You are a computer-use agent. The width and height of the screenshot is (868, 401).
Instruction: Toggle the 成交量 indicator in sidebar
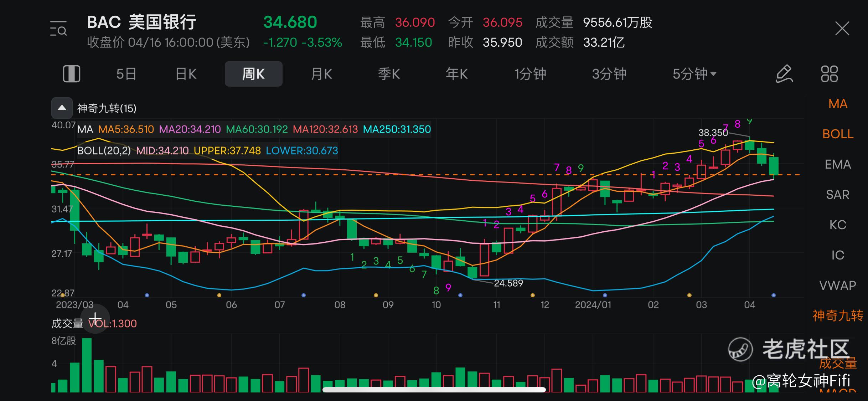(838, 363)
